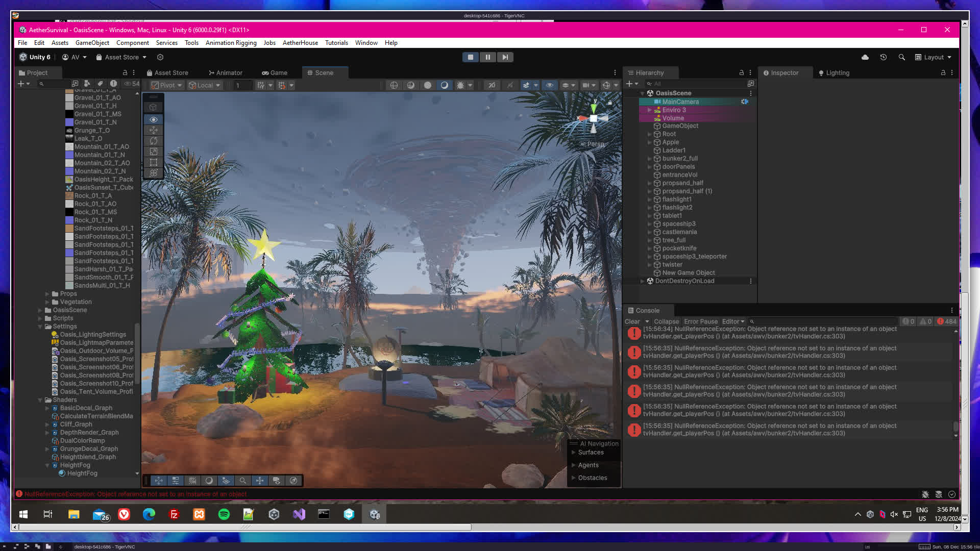Select the Rect transform tool
This screenshot has width=980, height=551.
pos(153,162)
